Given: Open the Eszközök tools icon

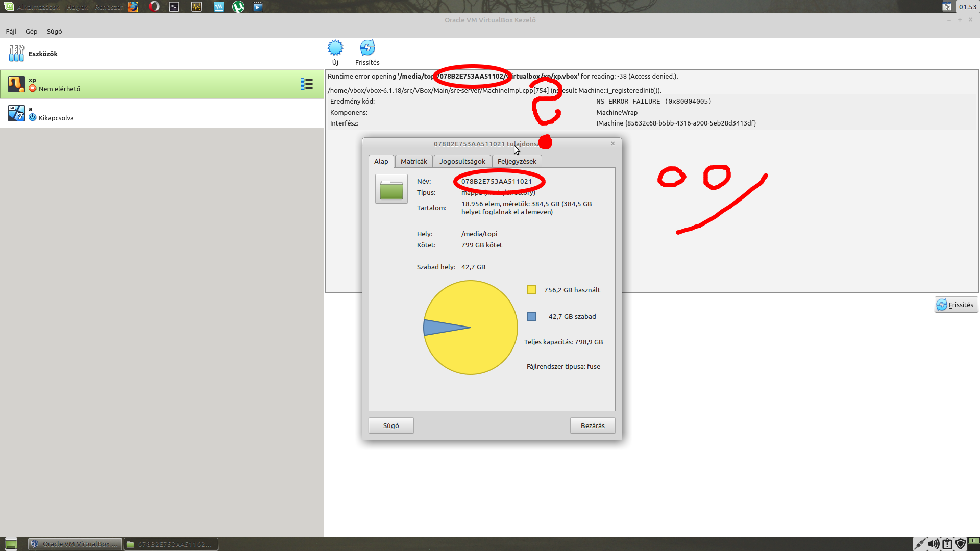Looking at the screenshot, I should point(16,53).
